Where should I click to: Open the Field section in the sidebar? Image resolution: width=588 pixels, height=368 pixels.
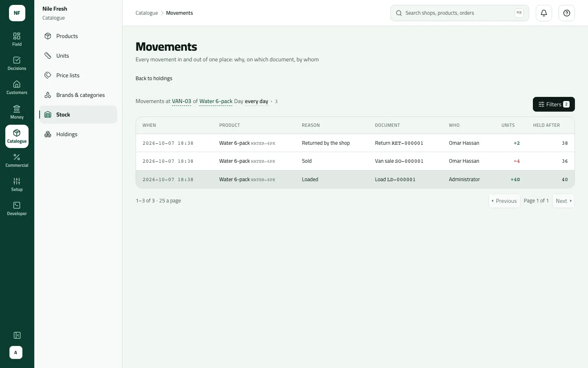(17, 39)
